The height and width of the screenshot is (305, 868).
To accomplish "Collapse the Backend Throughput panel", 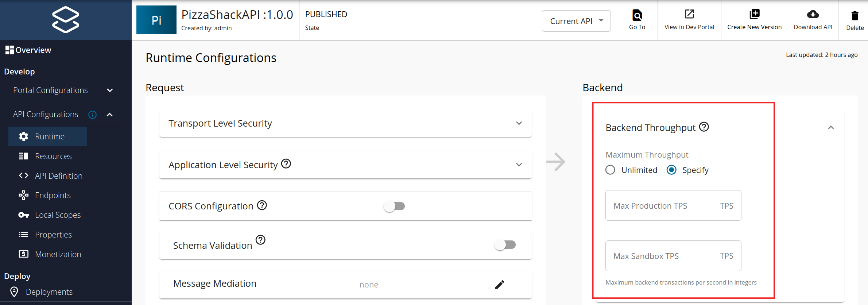I will click(831, 128).
